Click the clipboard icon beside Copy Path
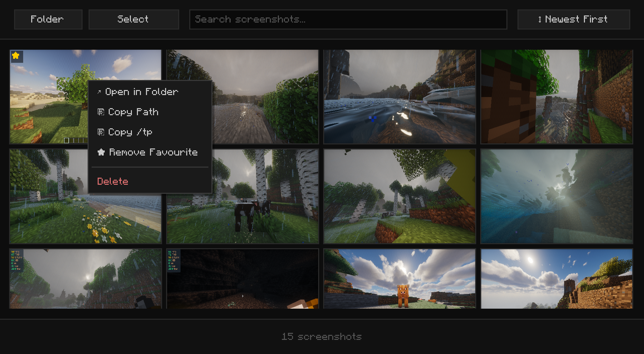644x354 pixels. click(x=101, y=112)
